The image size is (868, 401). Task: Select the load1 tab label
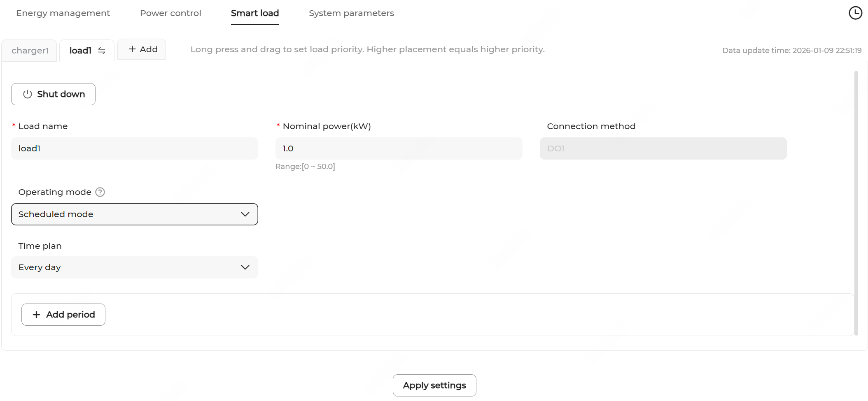click(80, 51)
